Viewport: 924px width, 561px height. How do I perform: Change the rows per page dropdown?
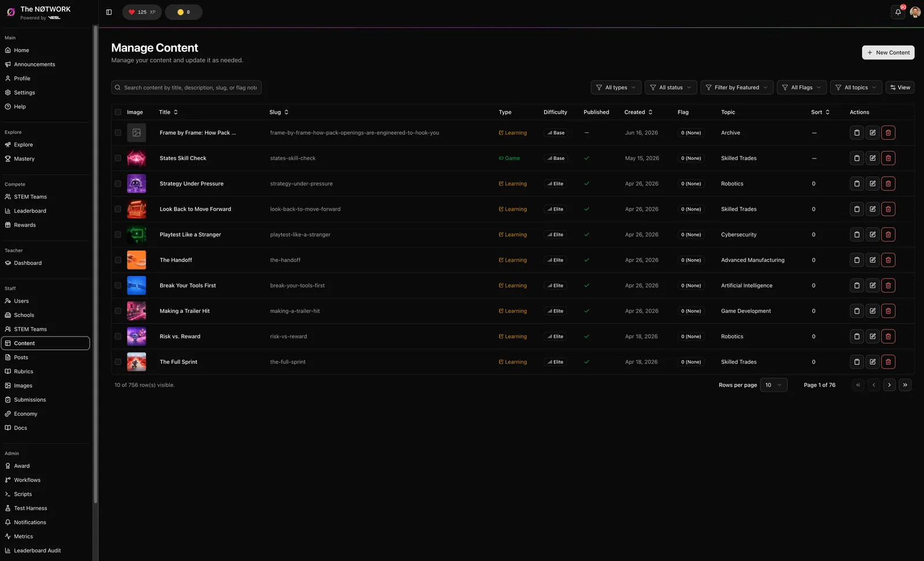click(773, 385)
